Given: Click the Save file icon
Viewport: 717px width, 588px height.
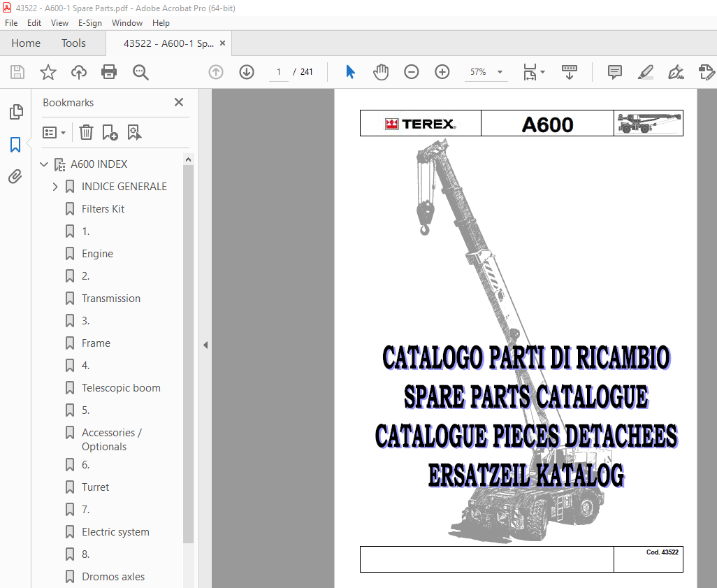Looking at the screenshot, I should coord(17,72).
